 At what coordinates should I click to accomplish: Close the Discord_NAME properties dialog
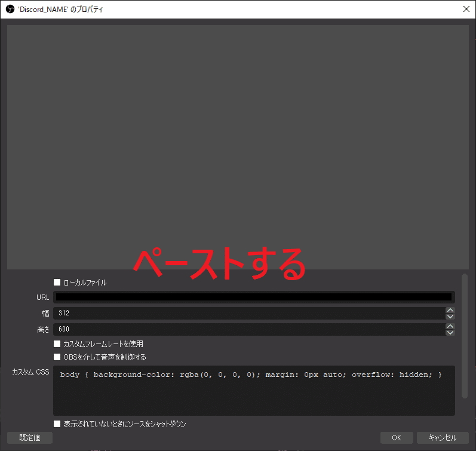pyautogui.click(x=466, y=9)
